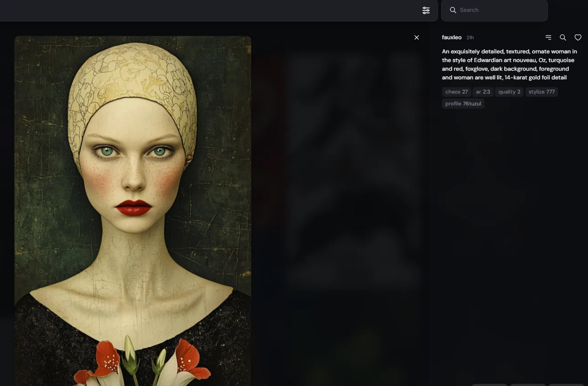Pick the stylize 777 parameter tag
This screenshot has height=386, width=588.
[541, 92]
